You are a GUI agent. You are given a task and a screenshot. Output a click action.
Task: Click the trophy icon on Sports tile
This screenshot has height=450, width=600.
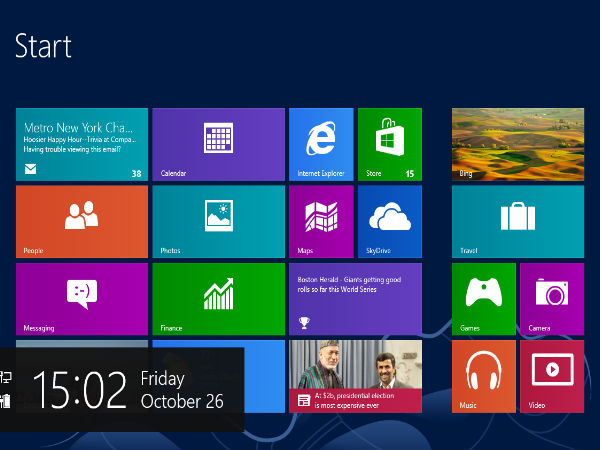(x=304, y=323)
